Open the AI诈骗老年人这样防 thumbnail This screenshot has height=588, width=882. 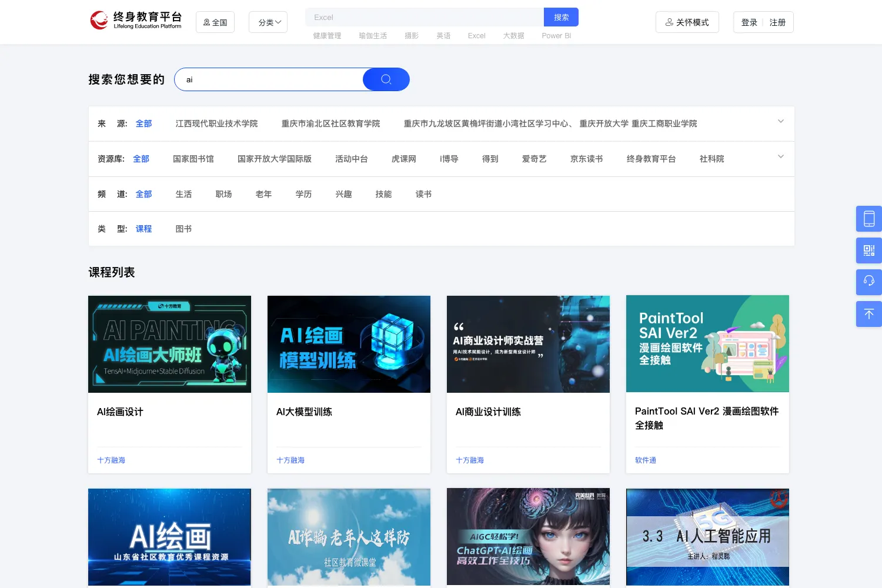(x=349, y=537)
